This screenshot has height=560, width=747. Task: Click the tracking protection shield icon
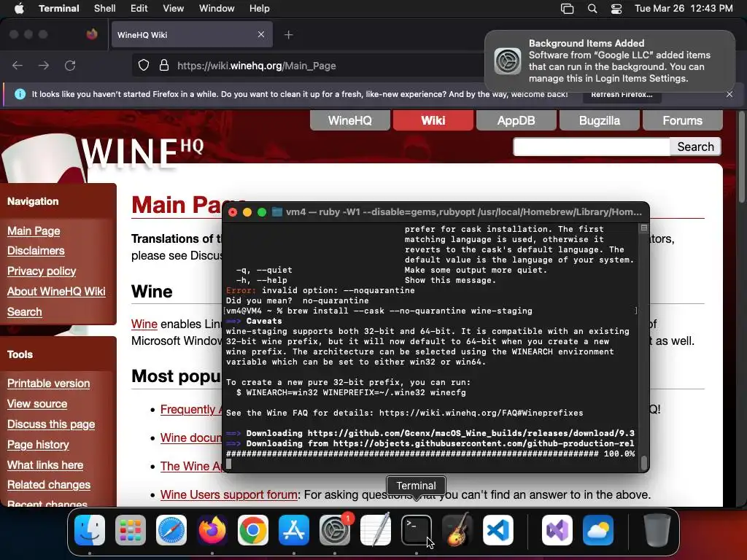tap(144, 65)
